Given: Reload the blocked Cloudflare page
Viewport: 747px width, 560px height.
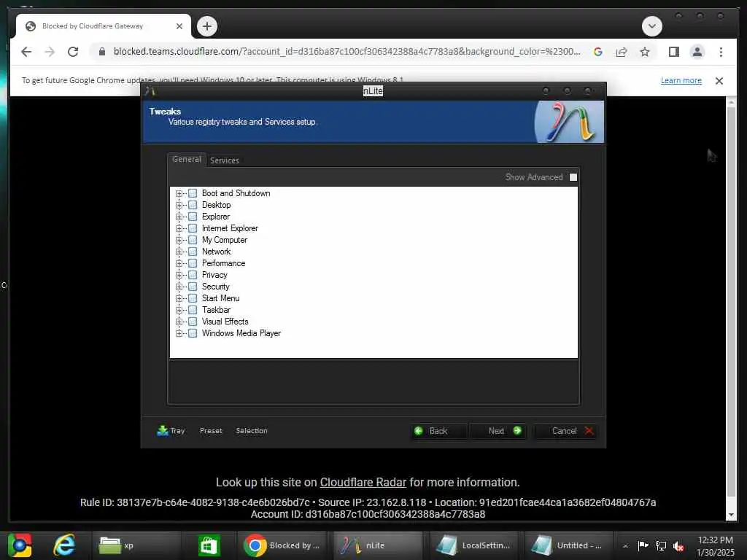Looking at the screenshot, I should pos(73,52).
